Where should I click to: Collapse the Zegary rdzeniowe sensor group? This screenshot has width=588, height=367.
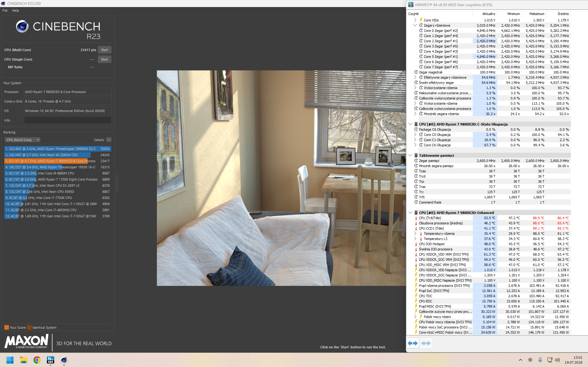click(x=415, y=25)
